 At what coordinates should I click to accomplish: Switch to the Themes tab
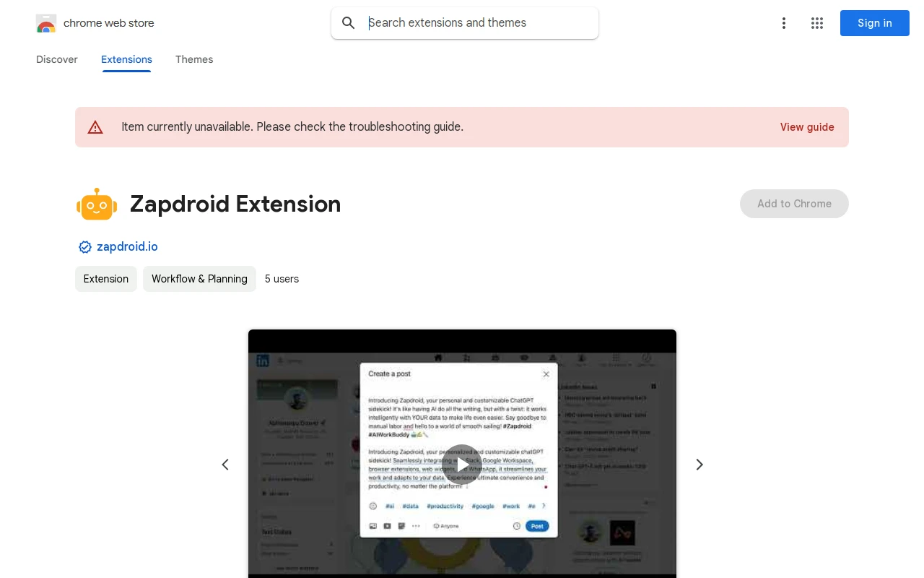click(194, 59)
